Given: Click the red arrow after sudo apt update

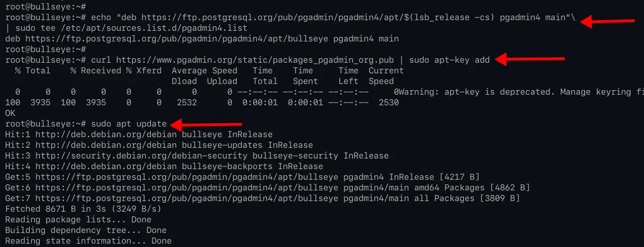Looking at the screenshot, I should pos(206,124).
